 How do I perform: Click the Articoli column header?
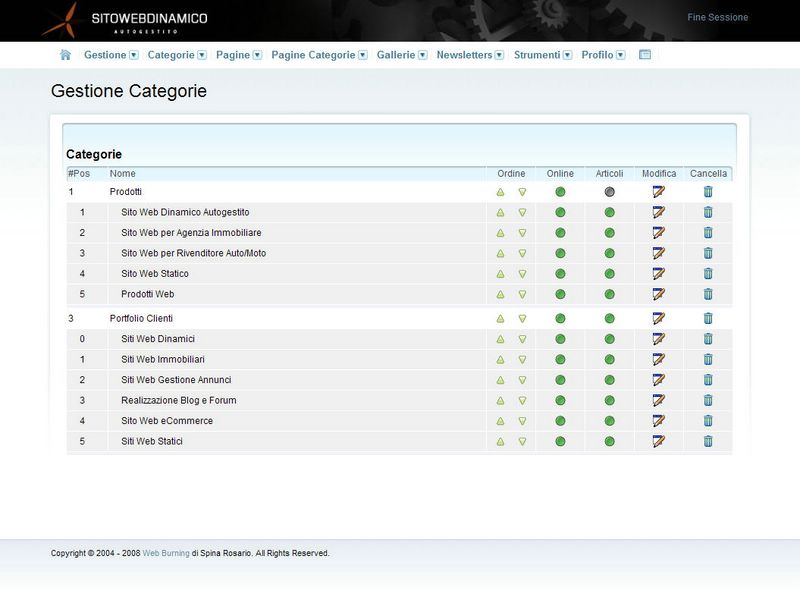pos(609,173)
